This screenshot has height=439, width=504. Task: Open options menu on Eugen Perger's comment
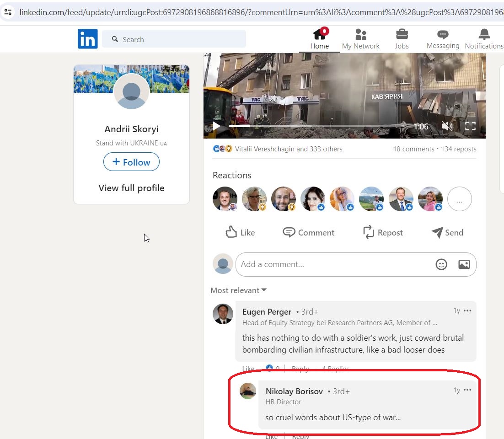click(x=467, y=311)
